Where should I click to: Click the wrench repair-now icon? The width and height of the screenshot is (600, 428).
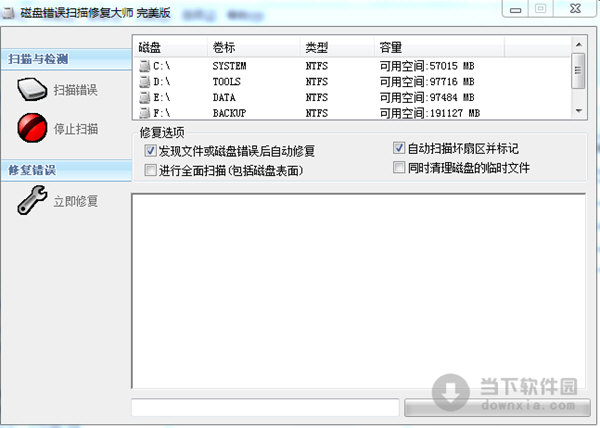point(32,200)
